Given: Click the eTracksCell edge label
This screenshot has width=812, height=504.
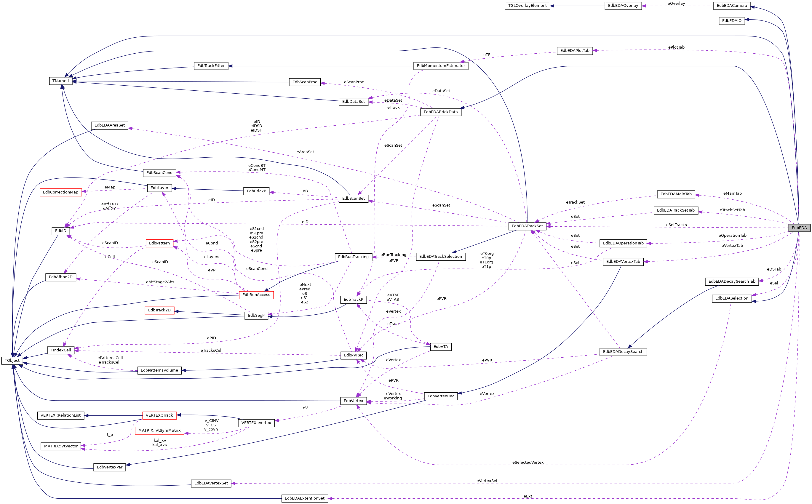Looking at the screenshot, I should [211, 351].
